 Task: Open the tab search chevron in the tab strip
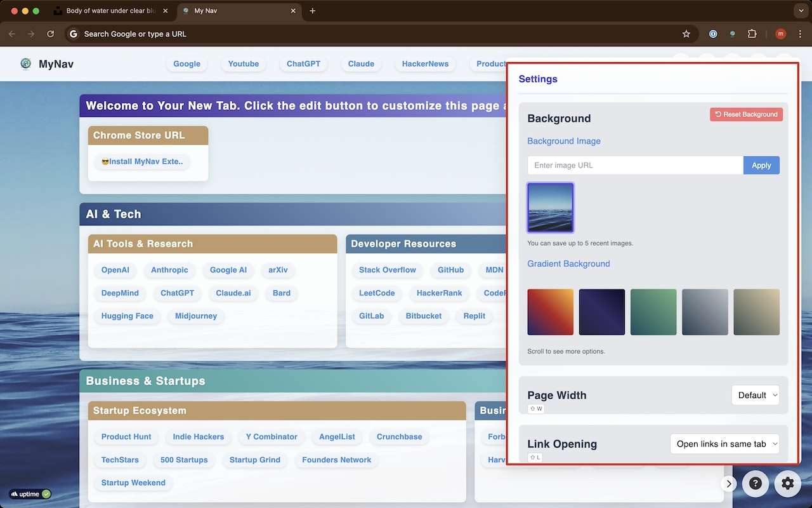[x=800, y=11]
